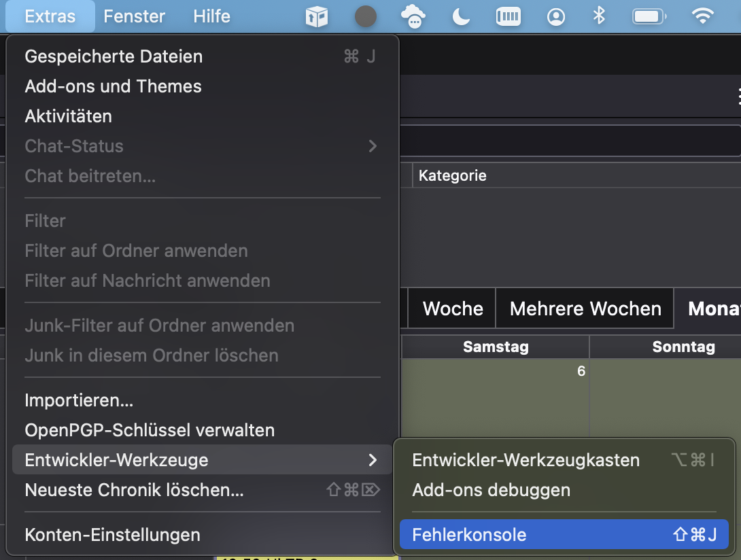Select Add-ons und Themes
741x560 pixels.
click(x=113, y=86)
